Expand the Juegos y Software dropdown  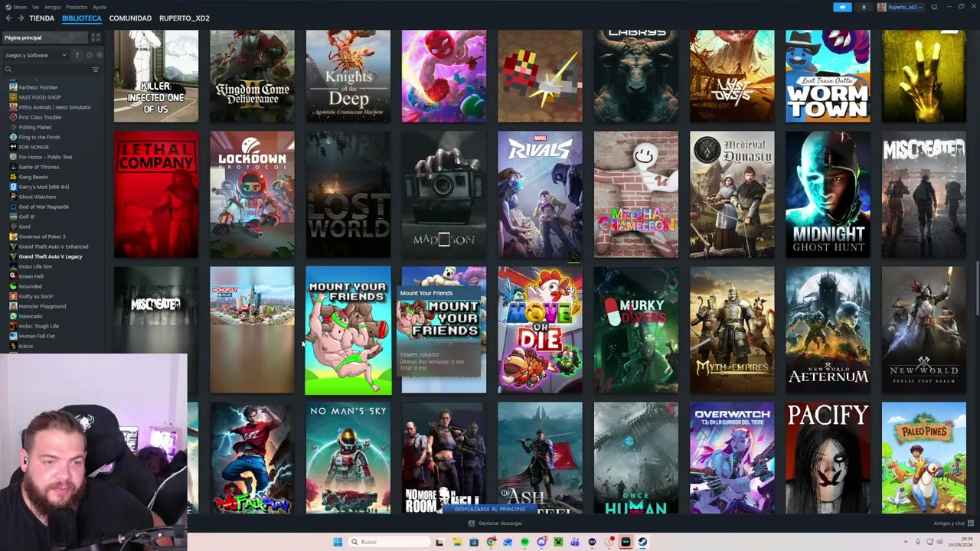pyautogui.click(x=36, y=55)
